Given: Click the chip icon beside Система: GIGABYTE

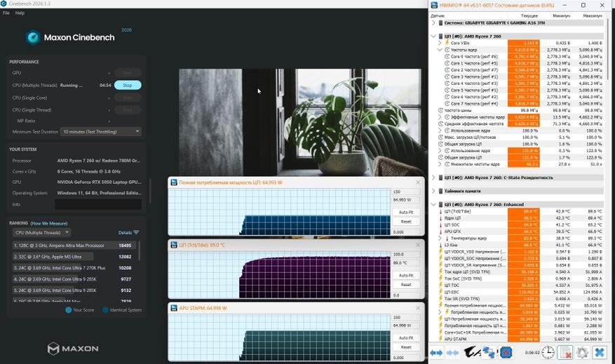Looking at the screenshot, I should (x=440, y=22).
